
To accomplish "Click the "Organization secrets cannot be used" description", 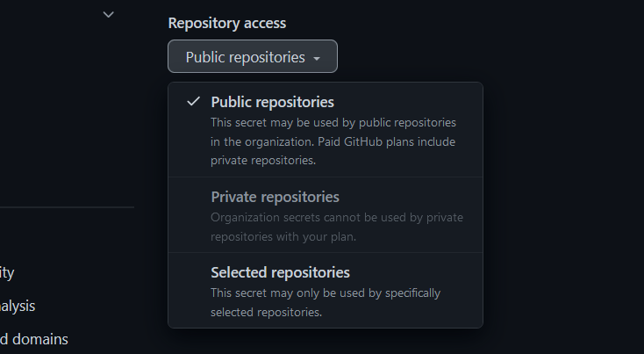I will (x=337, y=217).
